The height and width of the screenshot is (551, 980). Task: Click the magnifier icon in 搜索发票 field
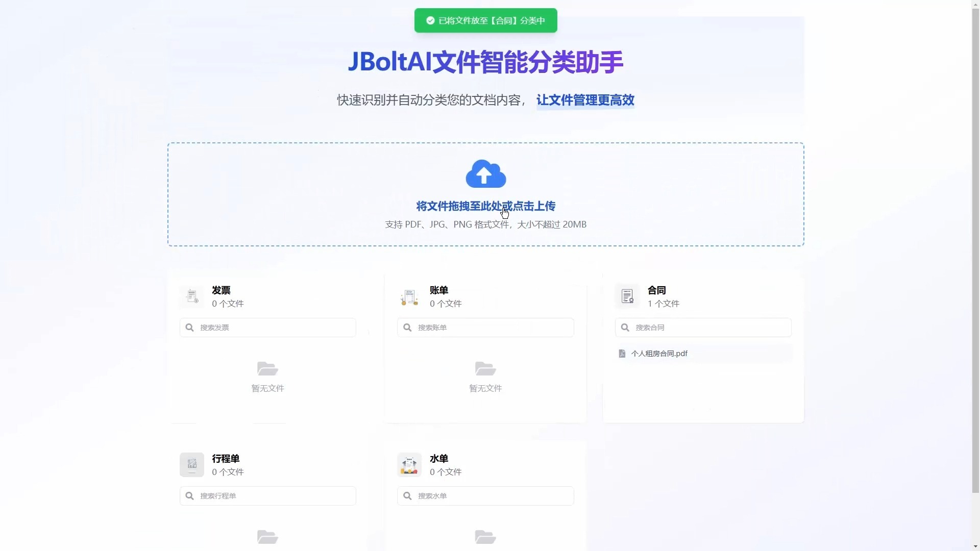[189, 328]
